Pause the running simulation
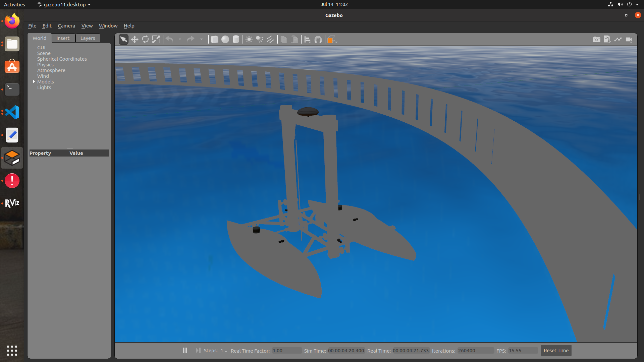Image resolution: width=644 pixels, height=362 pixels. [185, 350]
